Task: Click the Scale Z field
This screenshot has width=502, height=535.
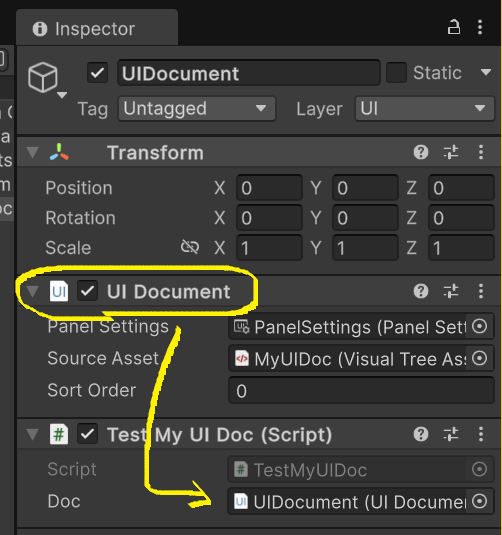Action: pos(461,248)
